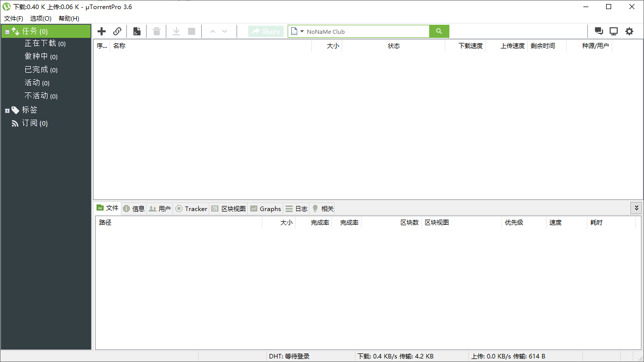Click the grayed Share button
Screen dimensions: 644x362
[x=265, y=31]
